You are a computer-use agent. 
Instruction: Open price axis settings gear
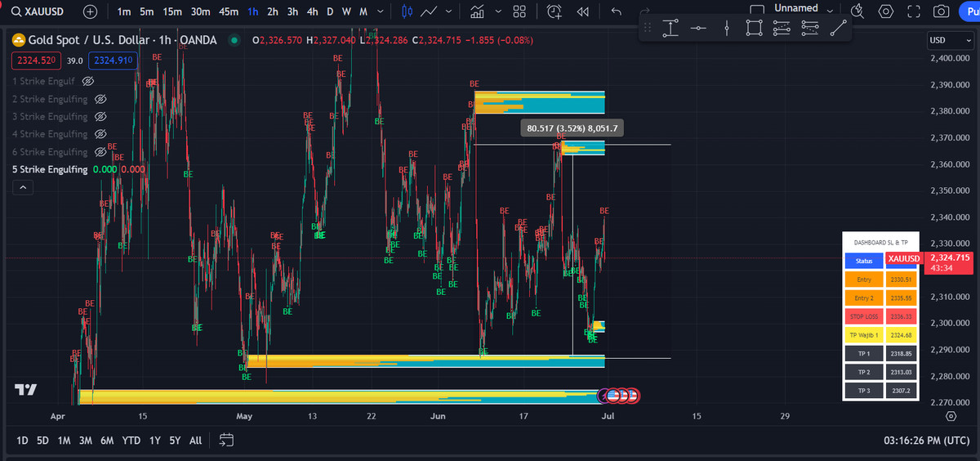pyautogui.click(x=951, y=416)
